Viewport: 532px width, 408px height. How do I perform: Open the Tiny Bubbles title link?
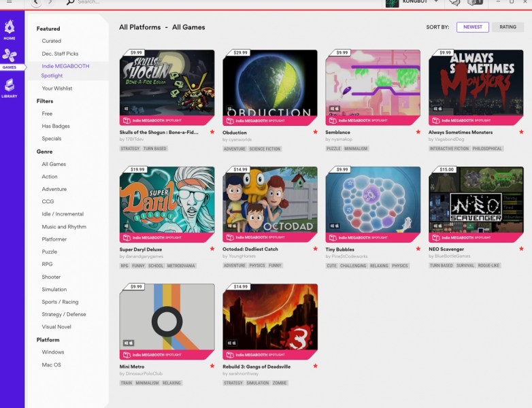pos(339,250)
